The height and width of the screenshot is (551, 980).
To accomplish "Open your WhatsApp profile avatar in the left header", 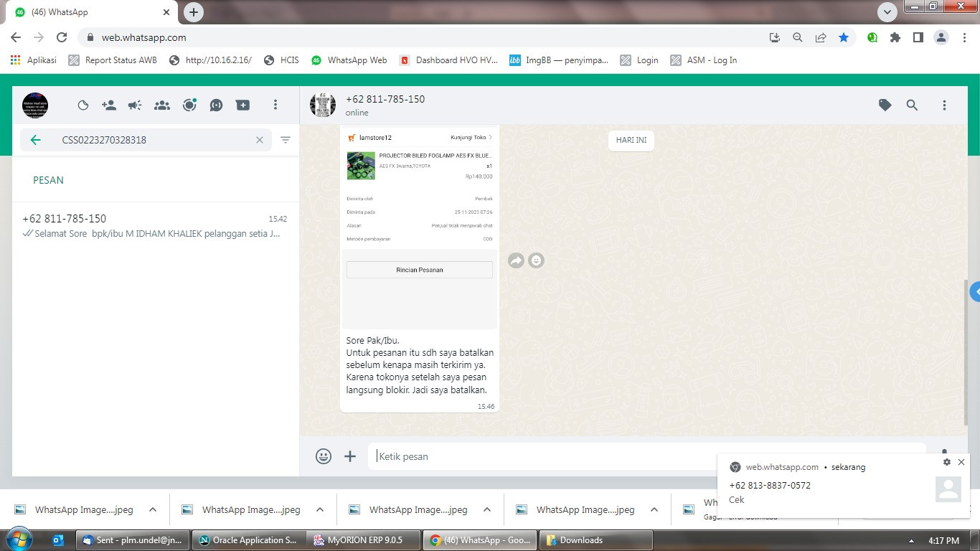I will coord(35,105).
